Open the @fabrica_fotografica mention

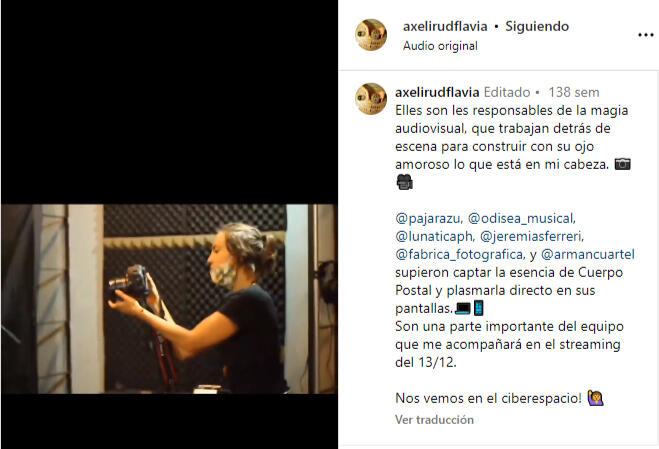(x=460, y=255)
